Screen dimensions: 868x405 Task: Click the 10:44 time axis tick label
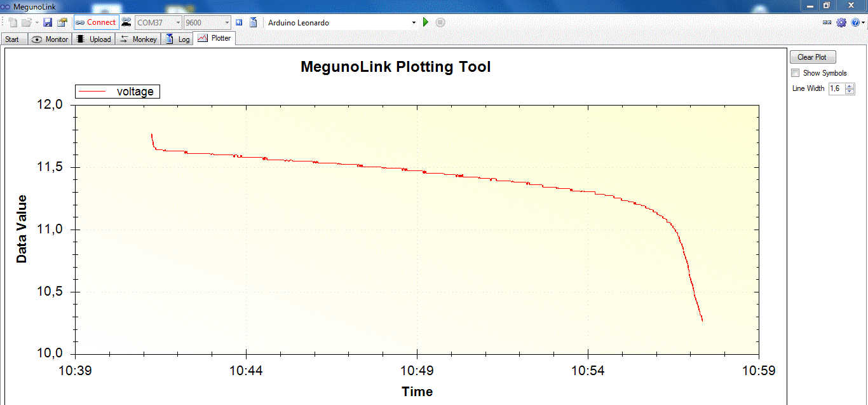pyautogui.click(x=246, y=370)
